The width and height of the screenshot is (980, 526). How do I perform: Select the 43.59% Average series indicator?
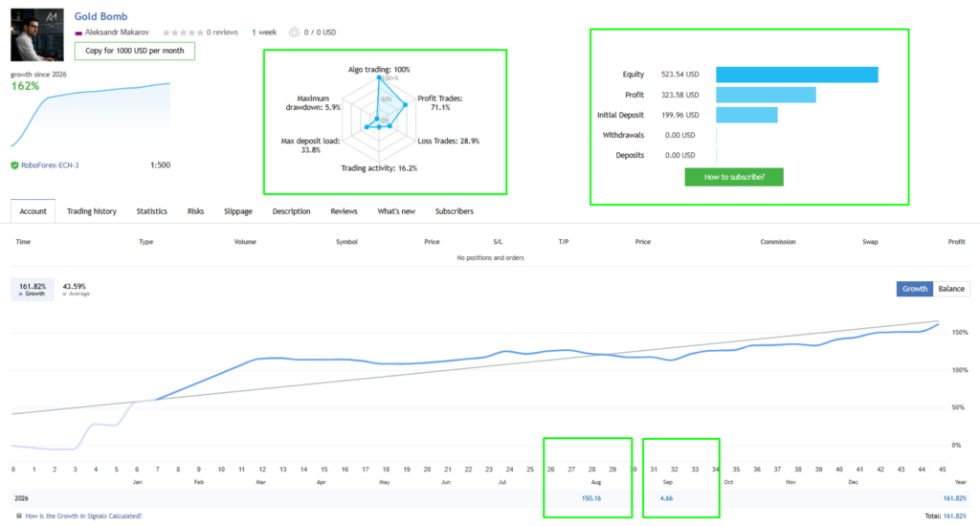click(76, 289)
